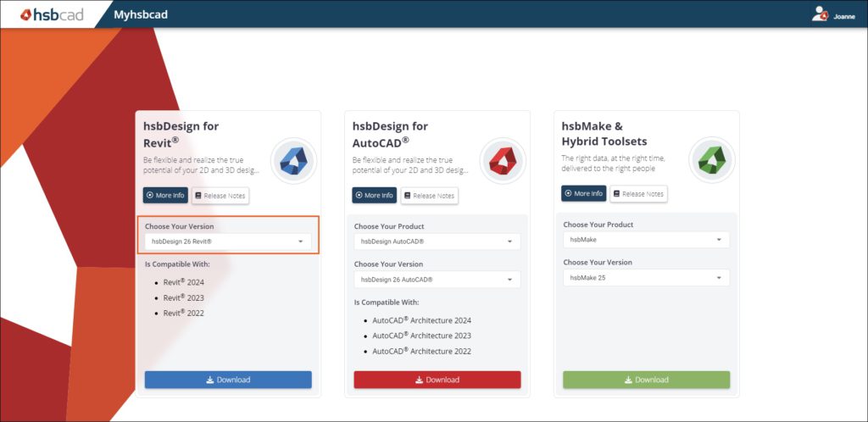
Task: Click the Revit 2022 compatibility entry
Action: [x=183, y=313]
